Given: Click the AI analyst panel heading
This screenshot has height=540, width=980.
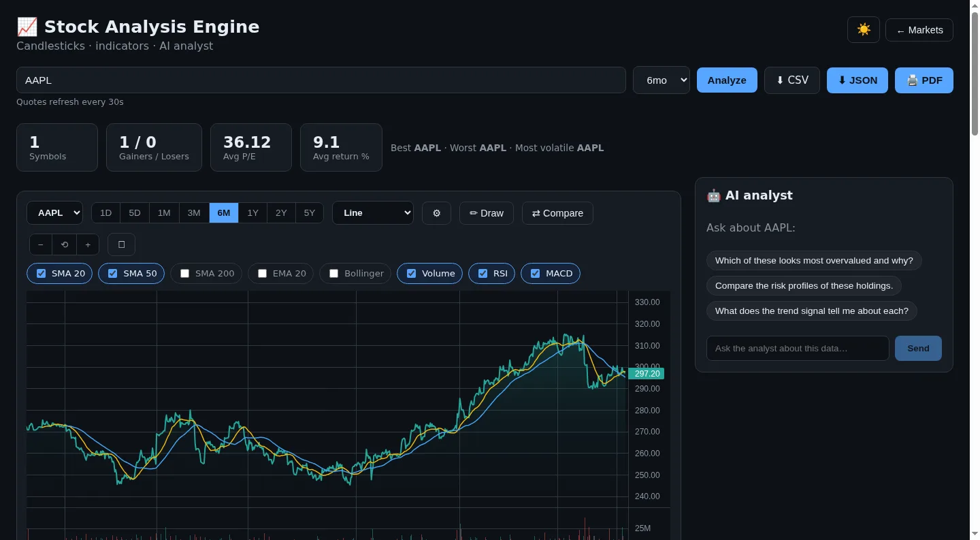Looking at the screenshot, I should coord(749,195).
